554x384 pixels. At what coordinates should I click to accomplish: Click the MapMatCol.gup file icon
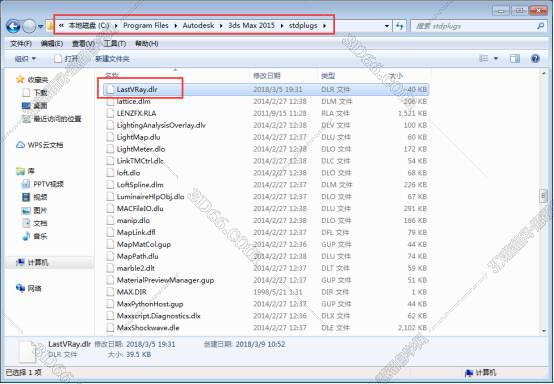pos(110,244)
